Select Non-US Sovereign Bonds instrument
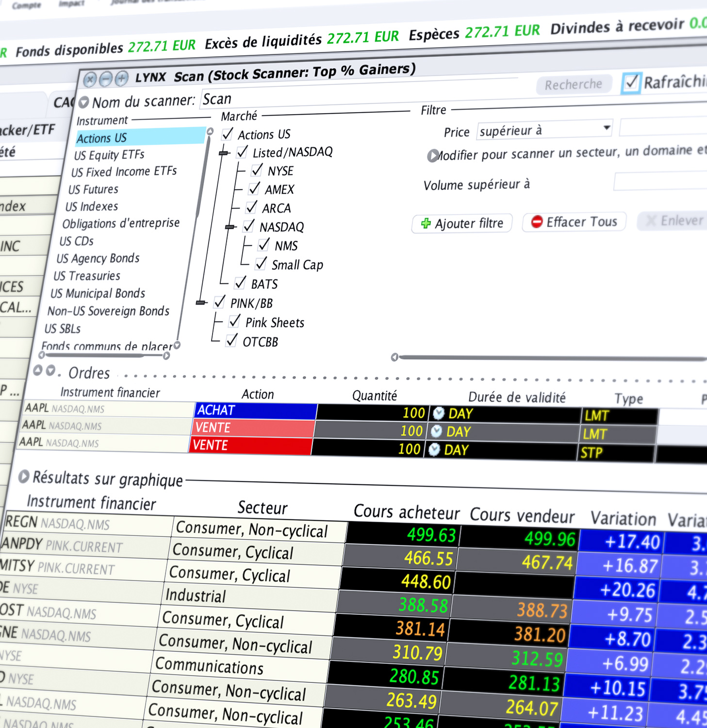707x728 pixels. coord(109,311)
